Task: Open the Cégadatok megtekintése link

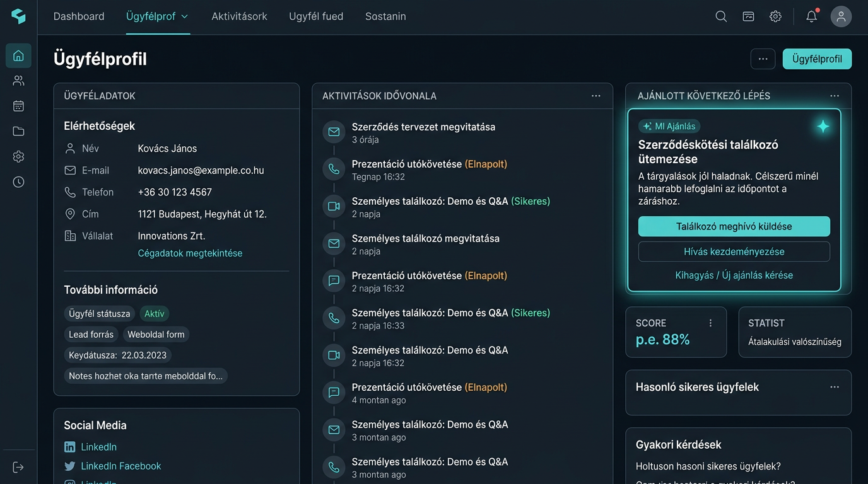Action: [190, 253]
